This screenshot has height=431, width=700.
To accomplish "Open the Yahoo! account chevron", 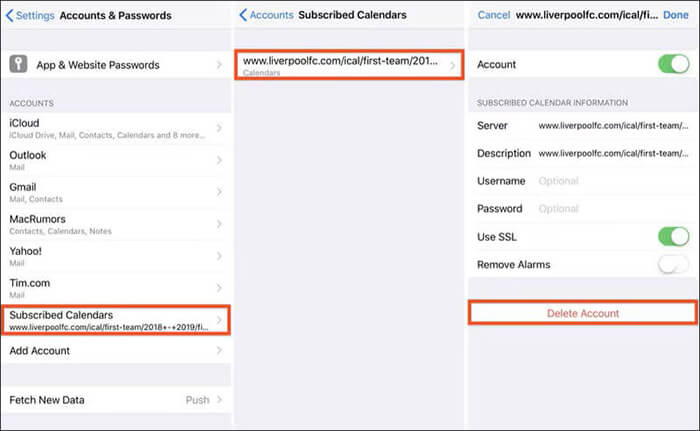I will (219, 256).
